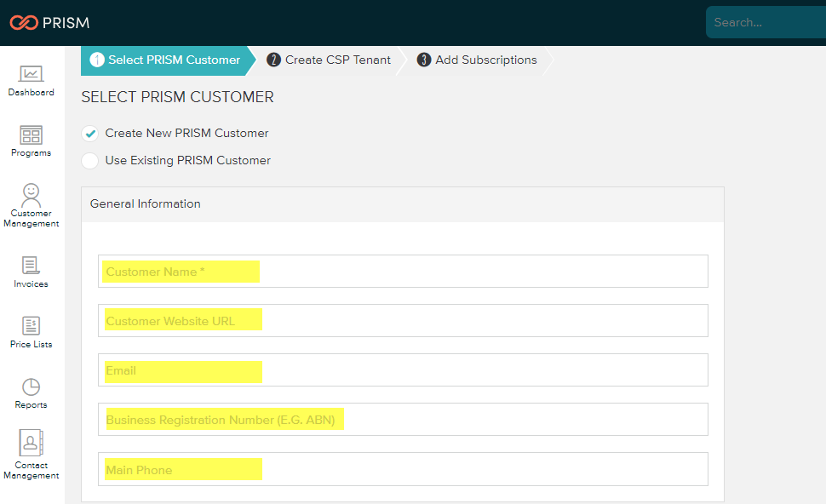Open the Programs sidebar icon
Viewport: 826px width, 504px height.
click(x=32, y=135)
